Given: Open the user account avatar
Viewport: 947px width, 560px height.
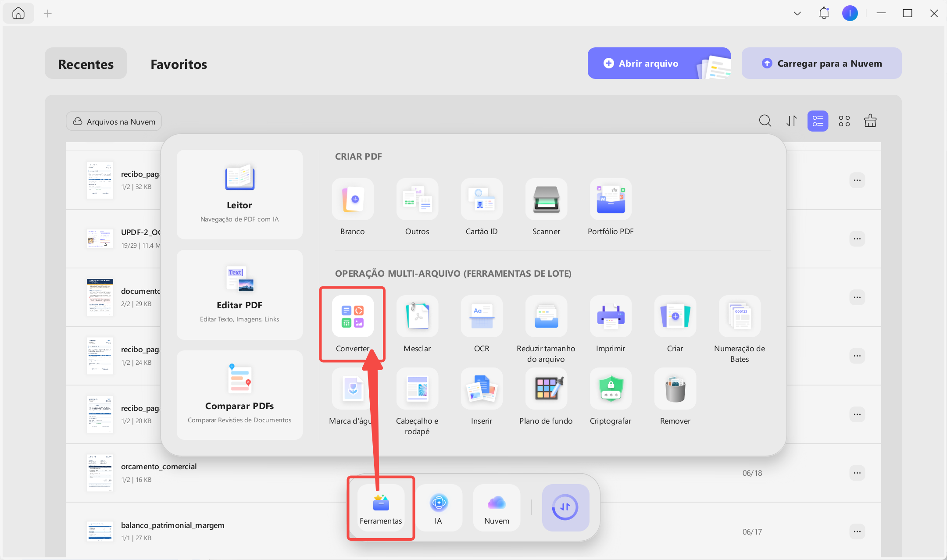Looking at the screenshot, I should [850, 13].
